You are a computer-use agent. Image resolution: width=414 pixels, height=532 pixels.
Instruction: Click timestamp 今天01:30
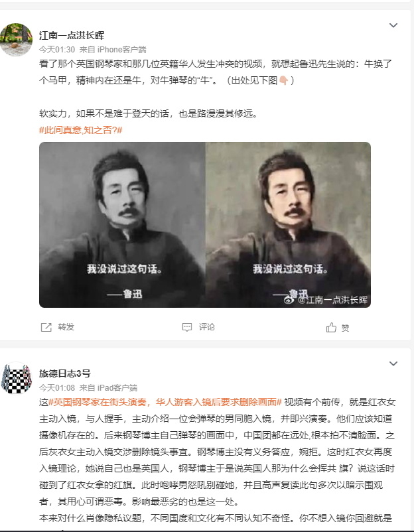[57, 50]
